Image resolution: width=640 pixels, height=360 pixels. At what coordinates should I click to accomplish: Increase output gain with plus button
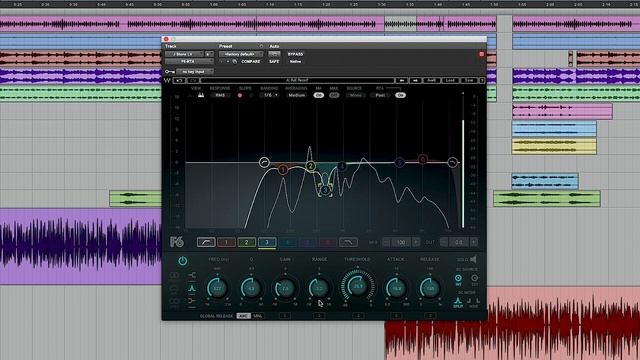click(474, 242)
